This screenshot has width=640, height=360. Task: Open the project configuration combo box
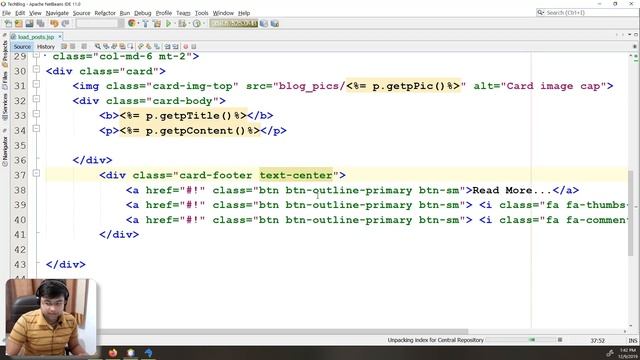click(x=100, y=24)
